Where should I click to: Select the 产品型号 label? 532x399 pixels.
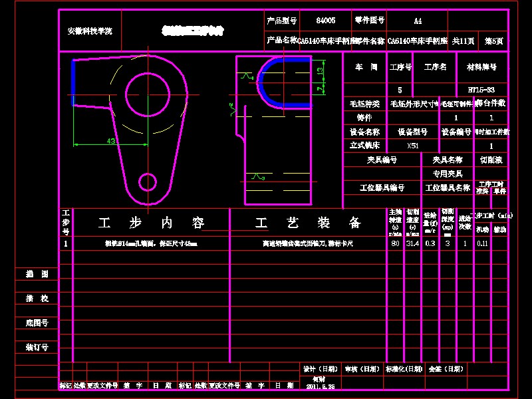point(281,21)
